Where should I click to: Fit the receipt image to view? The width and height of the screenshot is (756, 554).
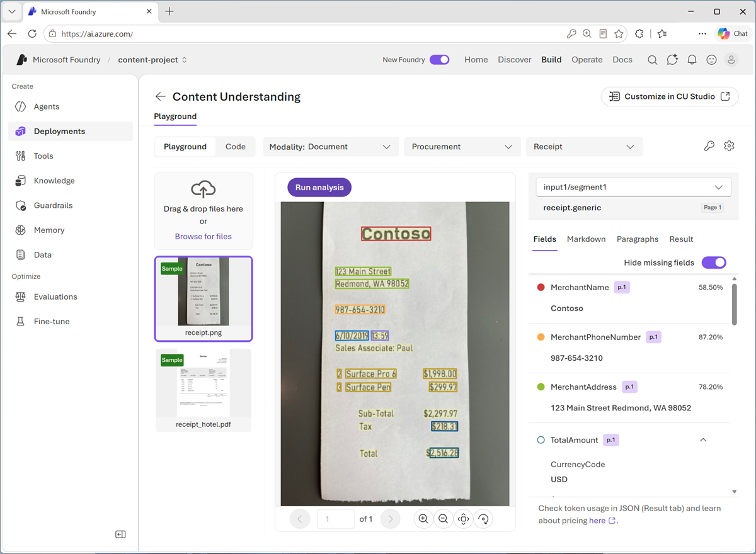464,519
